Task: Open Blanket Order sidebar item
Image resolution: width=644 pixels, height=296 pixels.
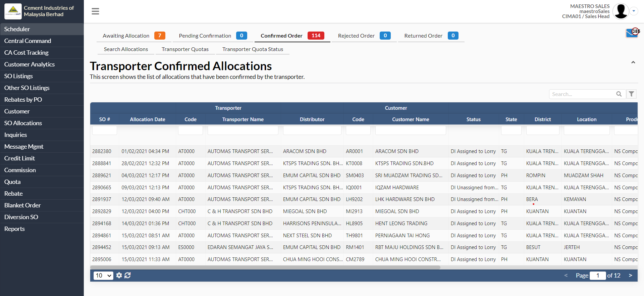Action: [x=42, y=205]
